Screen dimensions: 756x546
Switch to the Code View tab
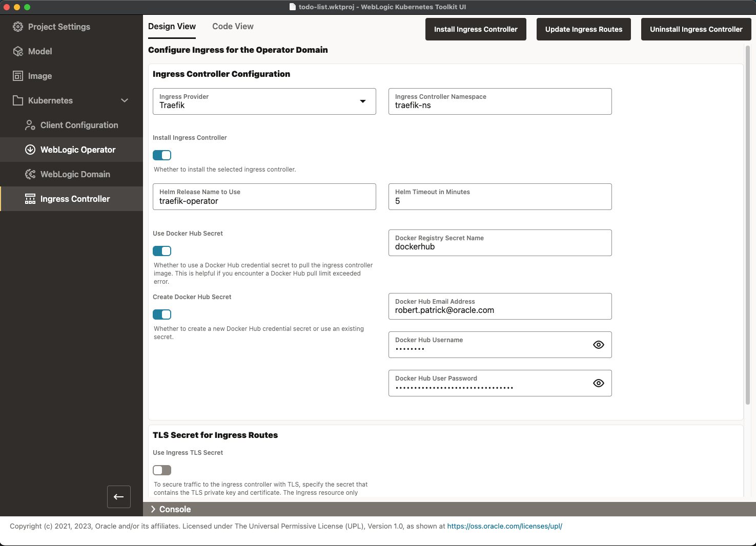coord(233,26)
